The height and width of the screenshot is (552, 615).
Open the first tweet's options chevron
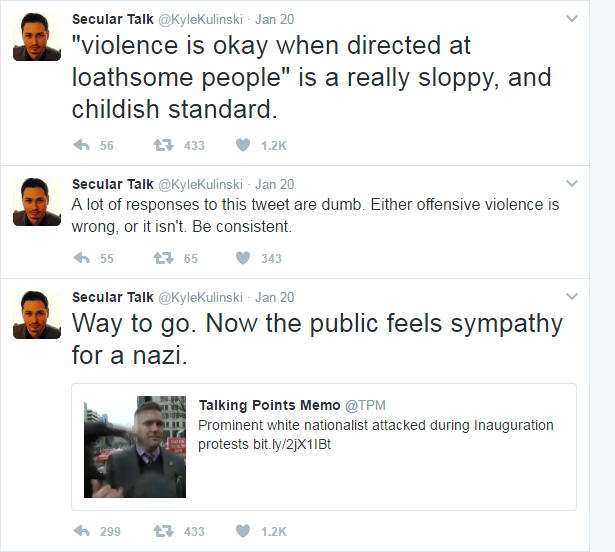coord(572,18)
